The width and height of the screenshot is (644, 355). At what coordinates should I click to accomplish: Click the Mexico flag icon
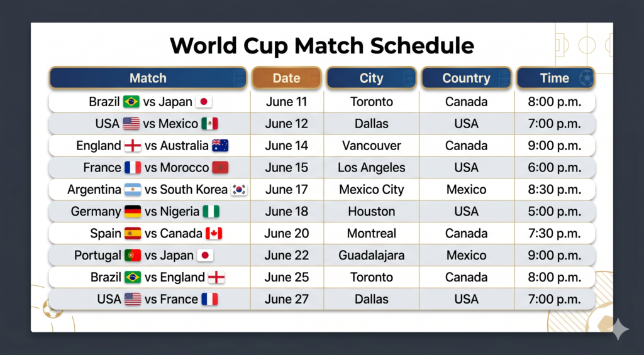tap(210, 124)
